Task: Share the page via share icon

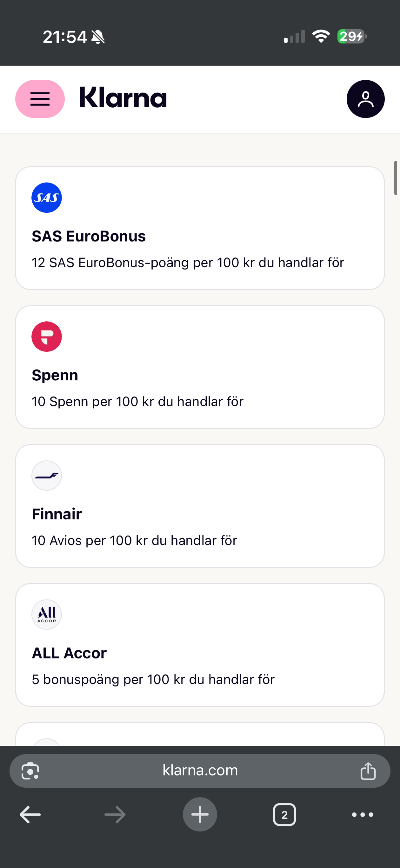Action: (x=368, y=771)
